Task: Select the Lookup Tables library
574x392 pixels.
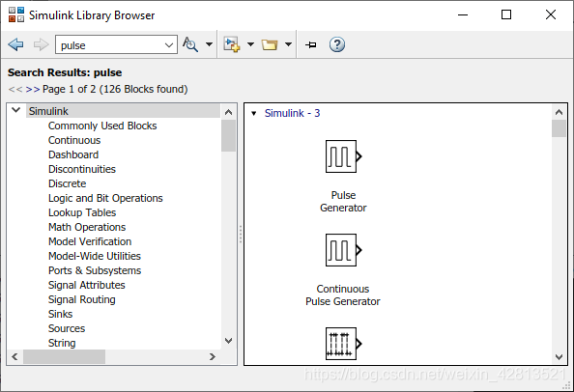Action: [82, 212]
